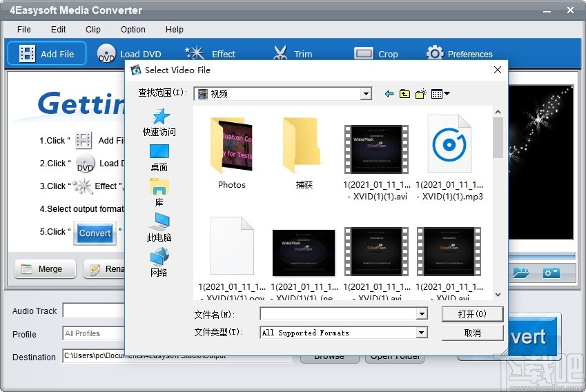Select 快速访问 in the places sidebar

pyautogui.click(x=159, y=122)
